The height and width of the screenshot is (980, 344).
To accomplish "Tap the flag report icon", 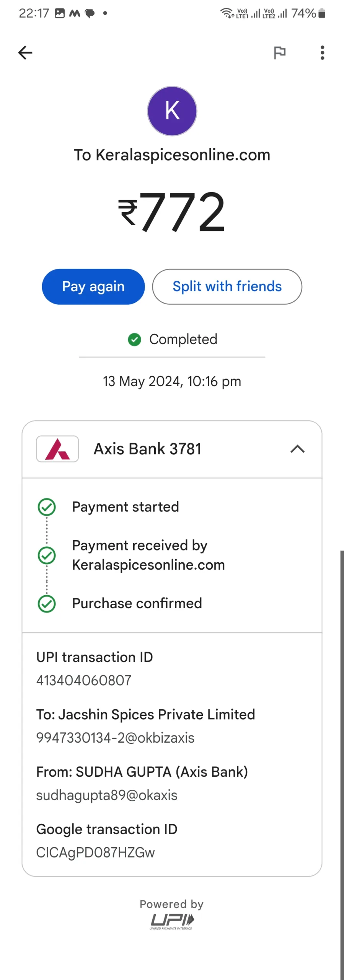I will pos(280,53).
